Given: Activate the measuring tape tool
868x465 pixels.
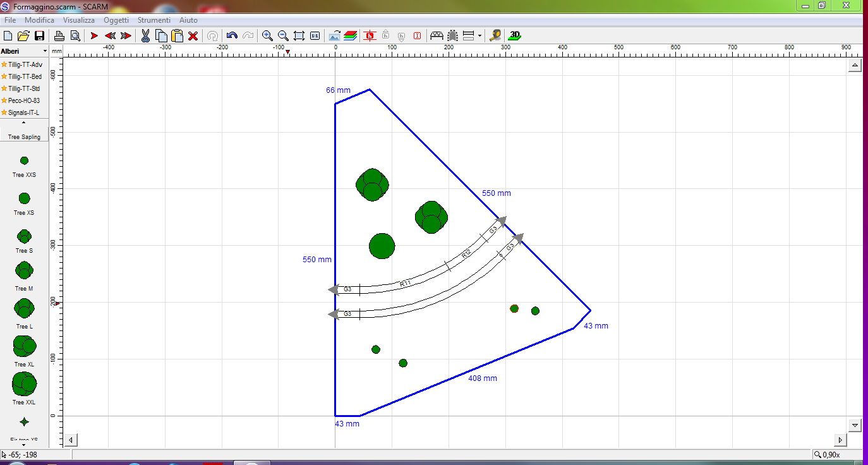Looking at the screenshot, I should [495, 36].
